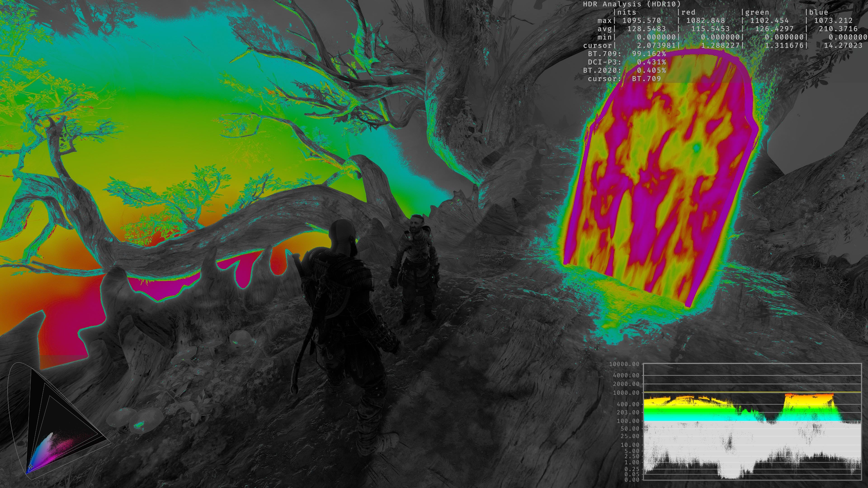This screenshot has width=868, height=488.
Task: Click the max nits value 1095.570
Action: click(x=642, y=21)
